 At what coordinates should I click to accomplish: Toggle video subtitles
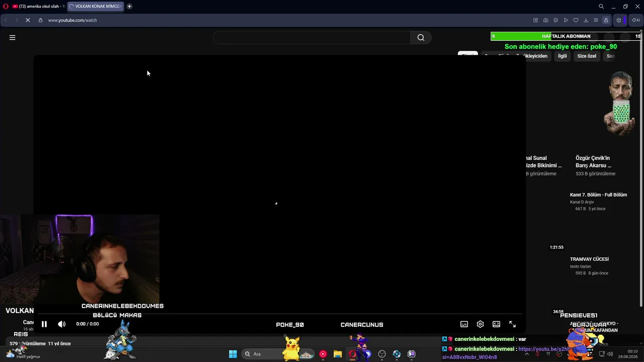point(464,324)
